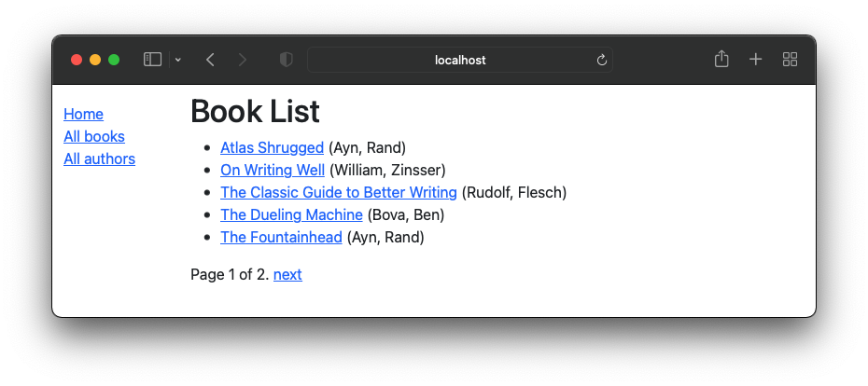Open a new tab with the plus icon
This screenshot has width=868, height=386.
tap(756, 60)
